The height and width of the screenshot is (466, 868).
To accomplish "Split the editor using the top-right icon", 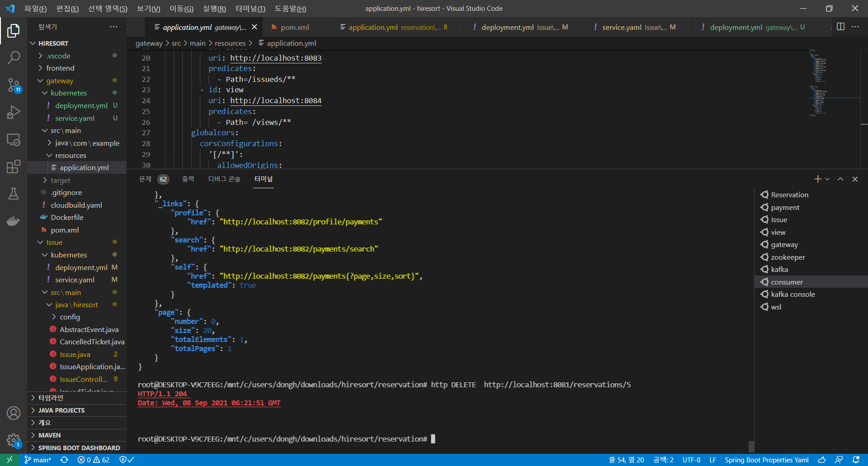I will (x=841, y=27).
